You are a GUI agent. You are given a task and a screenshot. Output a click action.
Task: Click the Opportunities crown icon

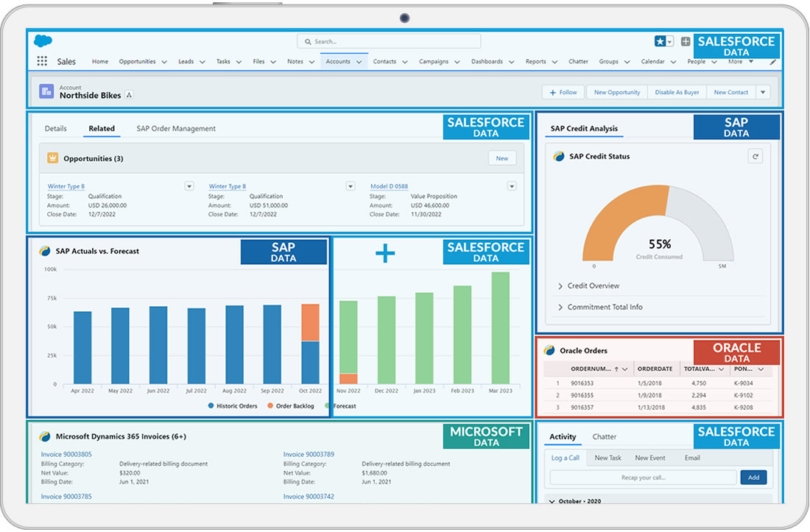click(x=53, y=158)
